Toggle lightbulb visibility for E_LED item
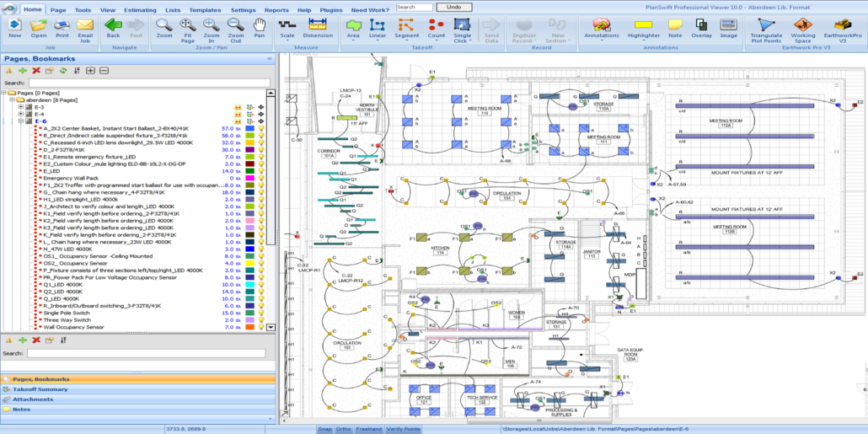The image size is (868, 434). click(x=261, y=171)
